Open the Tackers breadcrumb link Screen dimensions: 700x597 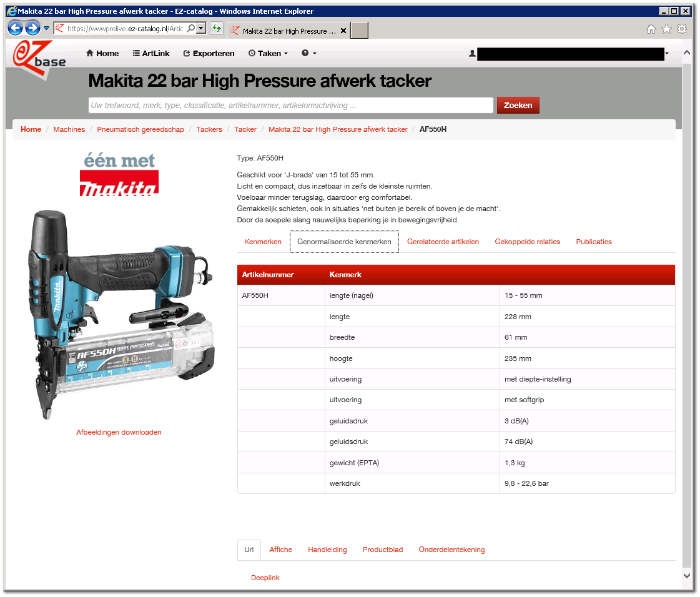[x=209, y=129]
